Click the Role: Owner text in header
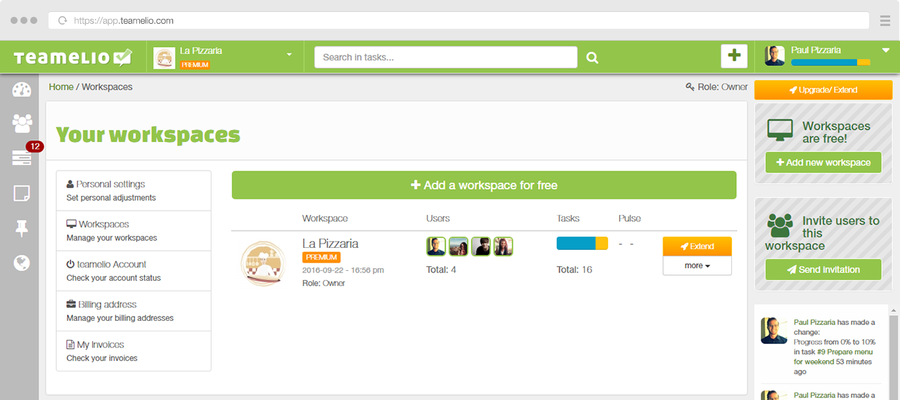This screenshot has width=900, height=400. (x=722, y=87)
